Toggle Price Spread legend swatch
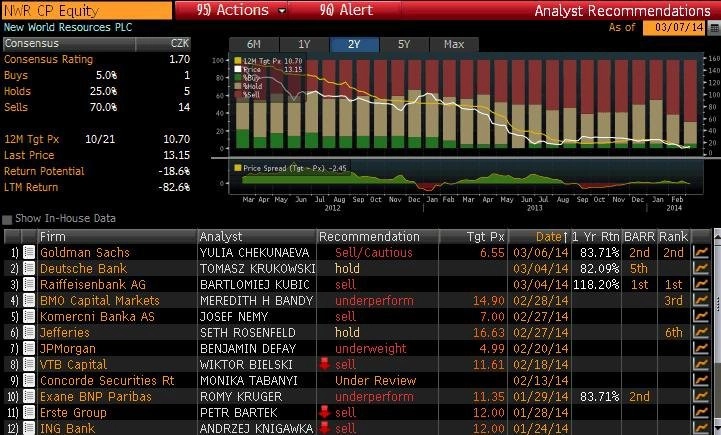721x435 pixels. [238, 168]
